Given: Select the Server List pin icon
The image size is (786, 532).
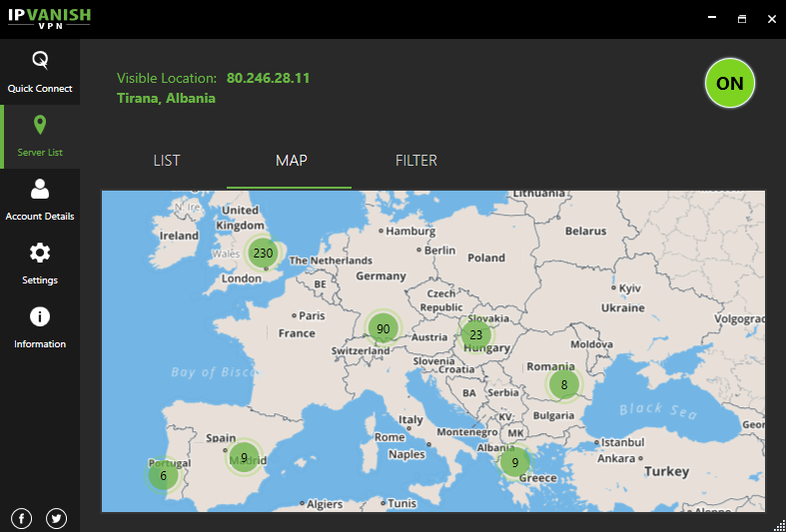Looking at the screenshot, I should (x=40, y=125).
